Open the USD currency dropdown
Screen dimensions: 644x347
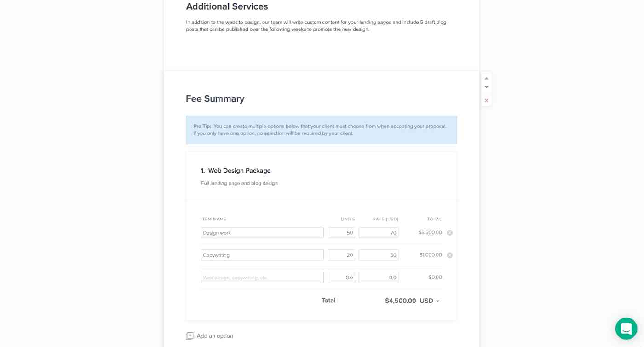pos(428,301)
